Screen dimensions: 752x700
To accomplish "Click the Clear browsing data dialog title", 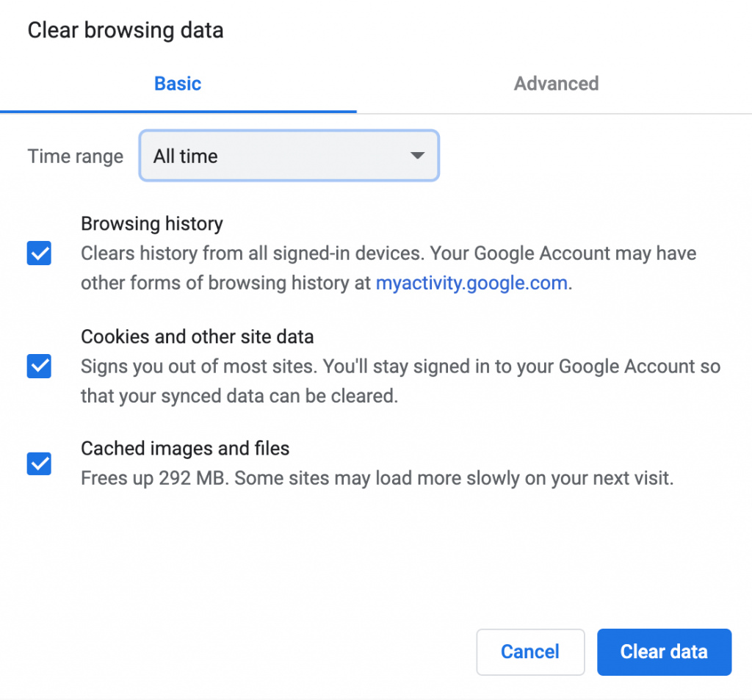I will [x=125, y=30].
